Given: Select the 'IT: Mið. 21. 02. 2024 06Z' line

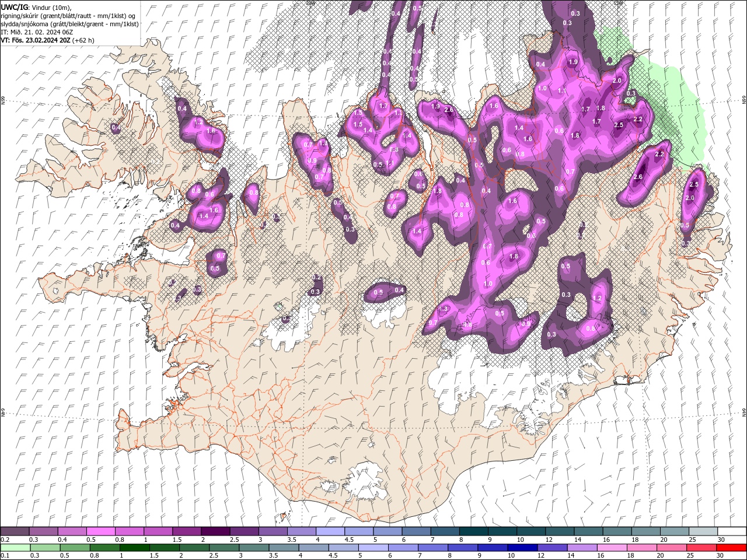Looking at the screenshot, I should 37,32.
